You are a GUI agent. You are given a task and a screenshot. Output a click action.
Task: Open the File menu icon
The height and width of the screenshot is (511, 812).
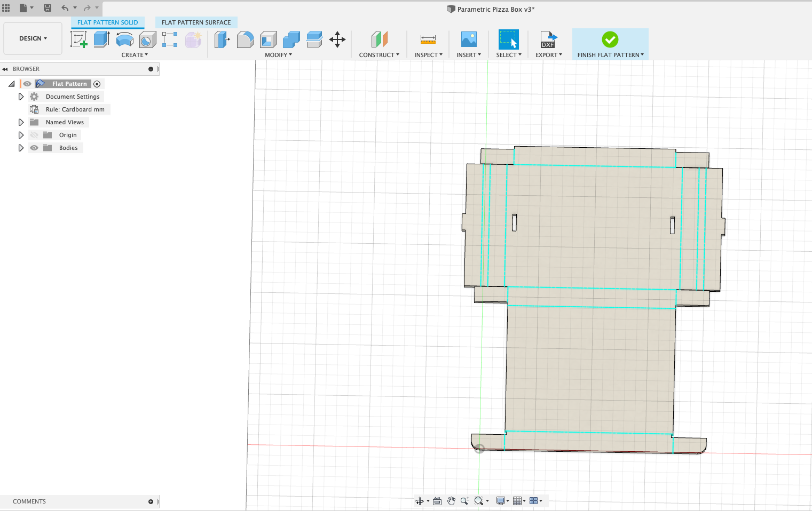(23, 7)
